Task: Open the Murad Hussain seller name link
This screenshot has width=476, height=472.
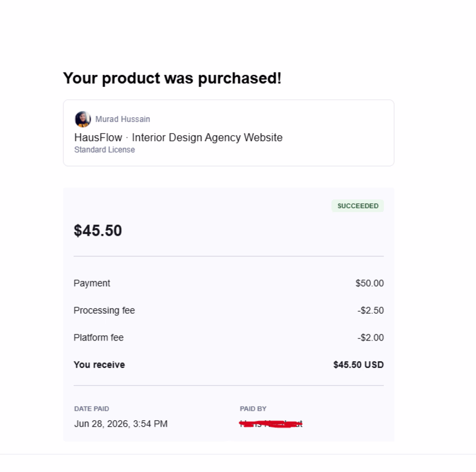Action: click(x=123, y=119)
